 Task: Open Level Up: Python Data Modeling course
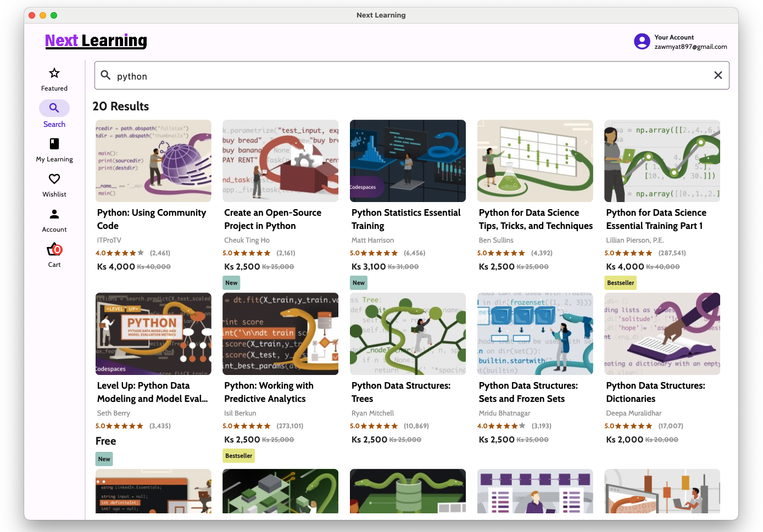(x=152, y=392)
